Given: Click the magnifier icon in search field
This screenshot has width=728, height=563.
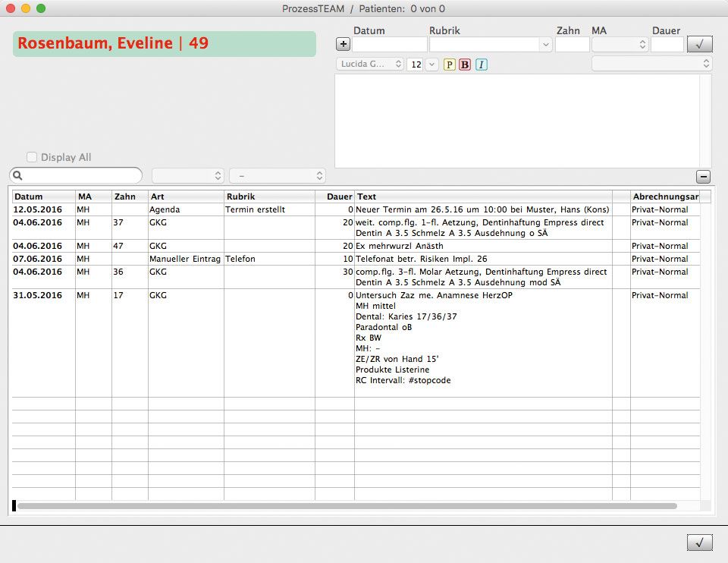Looking at the screenshot, I should [17, 176].
